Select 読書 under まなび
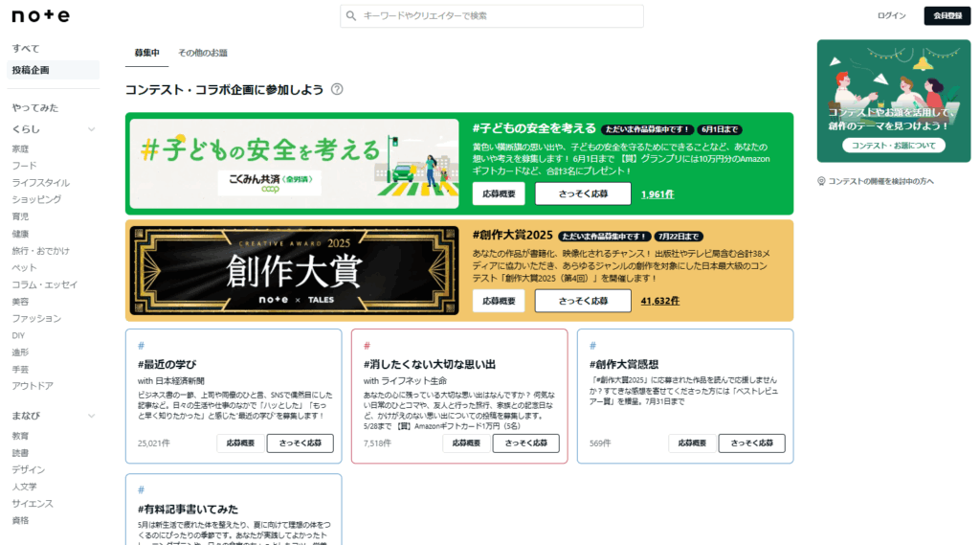980x545 pixels. (x=20, y=453)
